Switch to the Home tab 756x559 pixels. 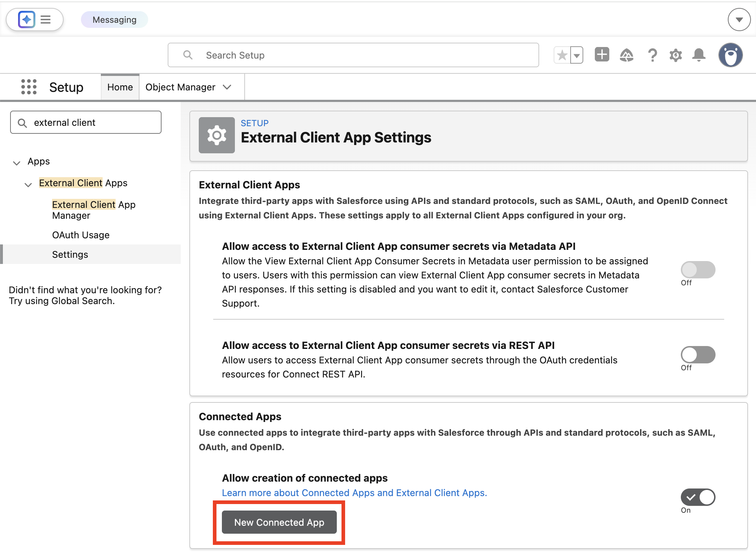coord(120,87)
